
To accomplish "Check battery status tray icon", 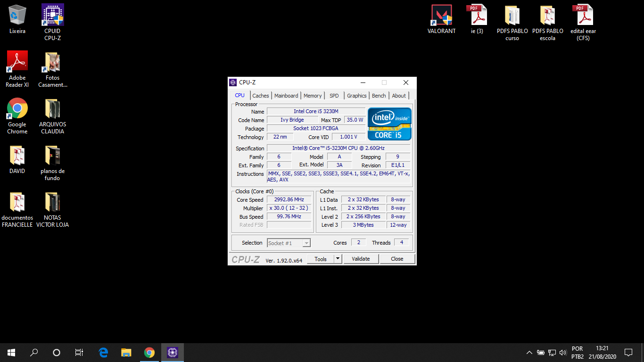I will (541, 353).
